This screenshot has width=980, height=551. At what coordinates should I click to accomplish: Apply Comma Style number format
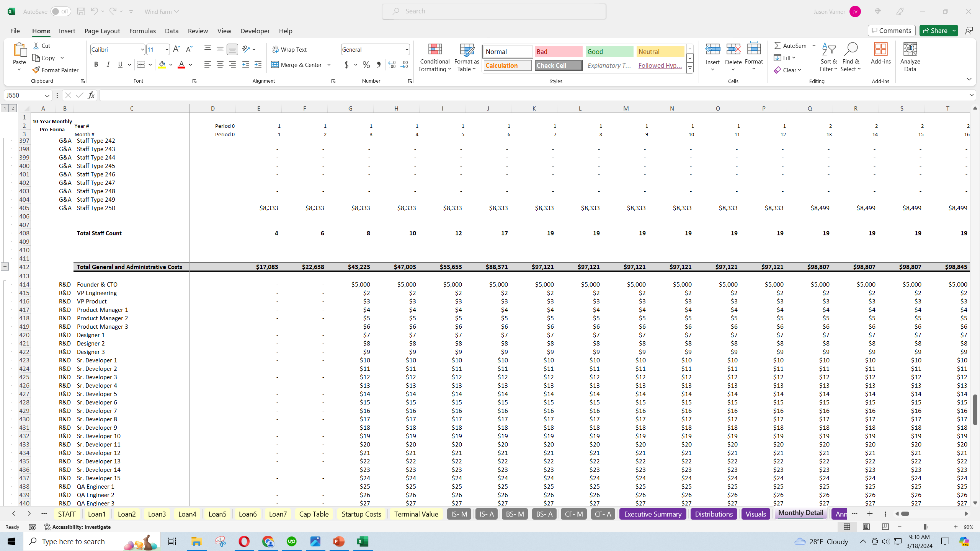click(379, 65)
